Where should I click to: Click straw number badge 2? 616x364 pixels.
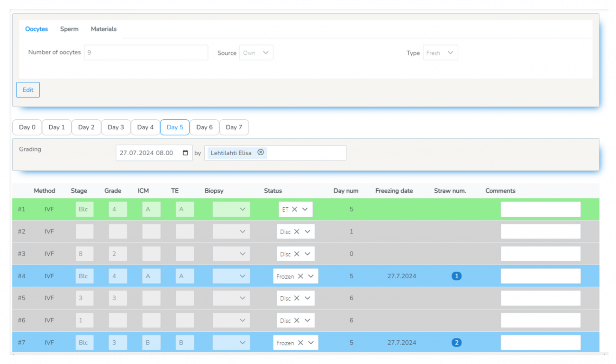pyautogui.click(x=456, y=343)
